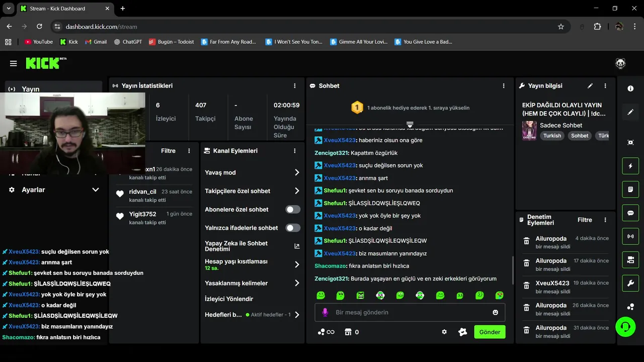Click the broadcast signal icon in the right sidebar

(x=630, y=236)
